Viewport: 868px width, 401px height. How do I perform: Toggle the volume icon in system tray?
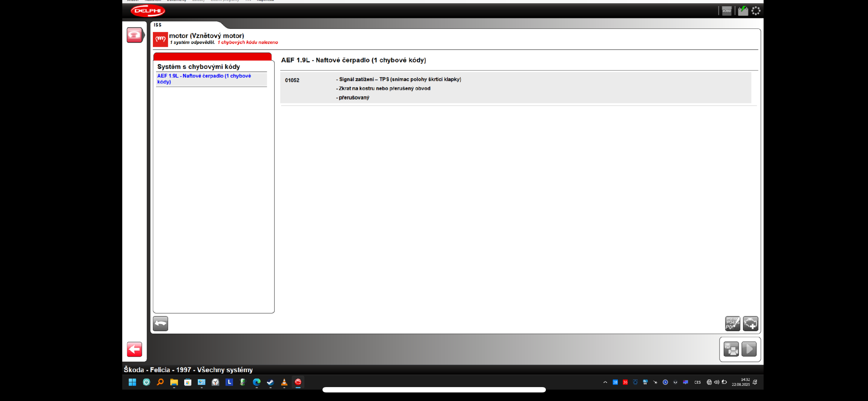click(717, 382)
